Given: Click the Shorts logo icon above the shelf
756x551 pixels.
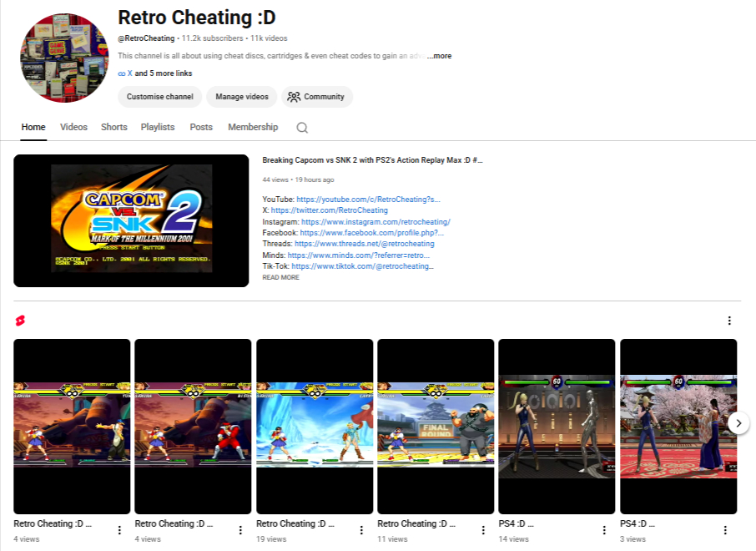Looking at the screenshot, I should coord(20,321).
